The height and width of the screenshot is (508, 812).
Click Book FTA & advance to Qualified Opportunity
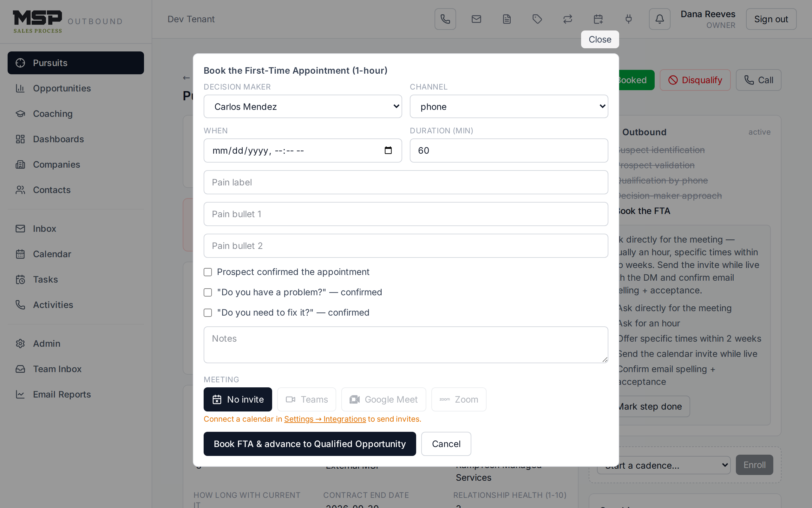pyautogui.click(x=310, y=444)
